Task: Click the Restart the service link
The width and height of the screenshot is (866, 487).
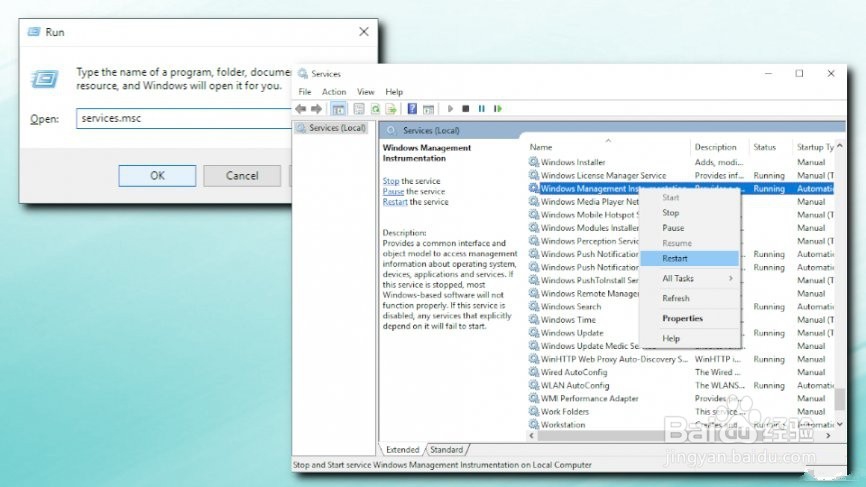Action: click(395, 202)
